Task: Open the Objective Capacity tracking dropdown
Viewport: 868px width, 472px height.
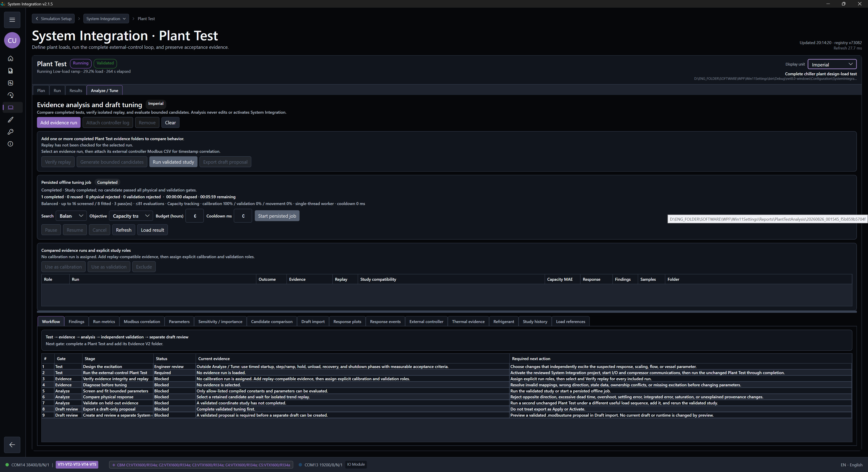Action: pyautogui.click(x=131, y=216)
